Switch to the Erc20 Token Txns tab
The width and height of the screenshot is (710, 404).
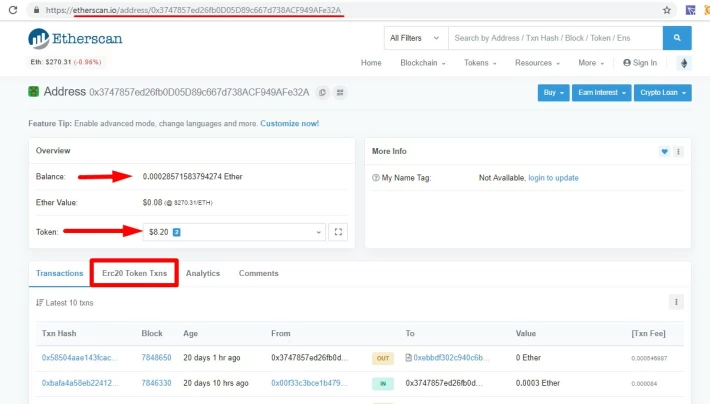pos(134,273)
